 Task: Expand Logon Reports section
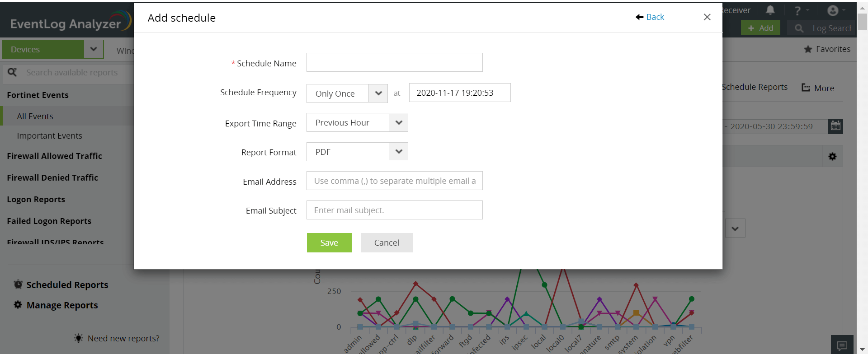(x=36, y=200)
